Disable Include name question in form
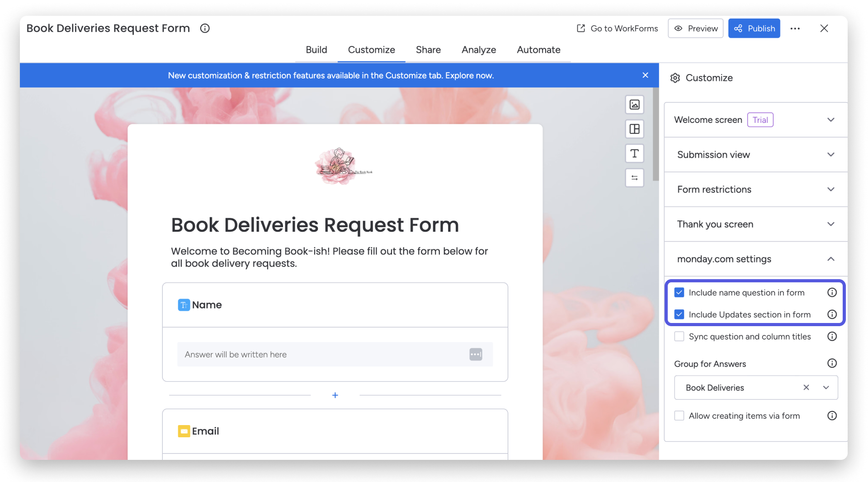This screenshot has height=482, width=868. point(679,292)
